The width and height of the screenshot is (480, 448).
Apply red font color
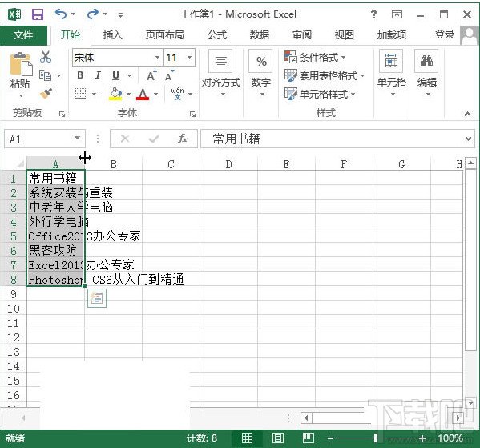143,94
